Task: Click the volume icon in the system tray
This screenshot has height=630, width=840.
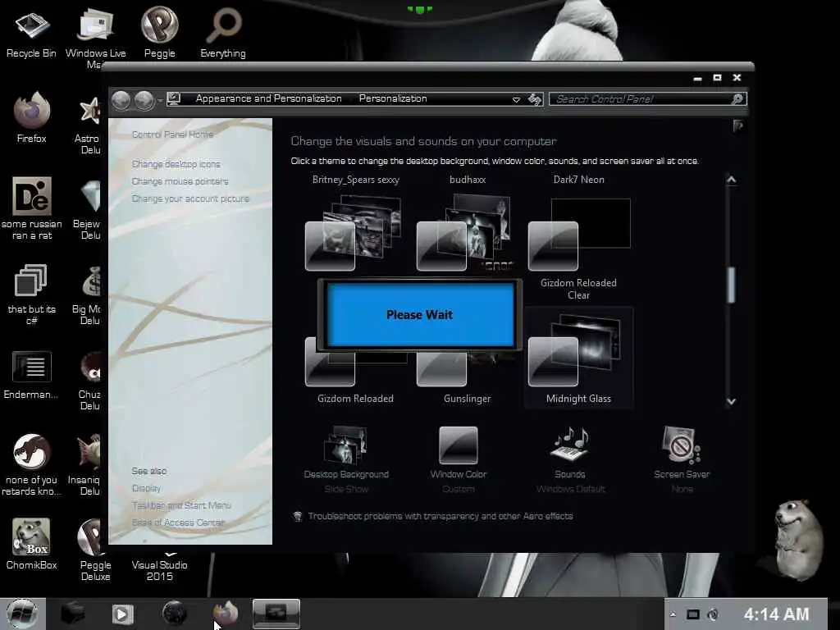Action: 713,614
